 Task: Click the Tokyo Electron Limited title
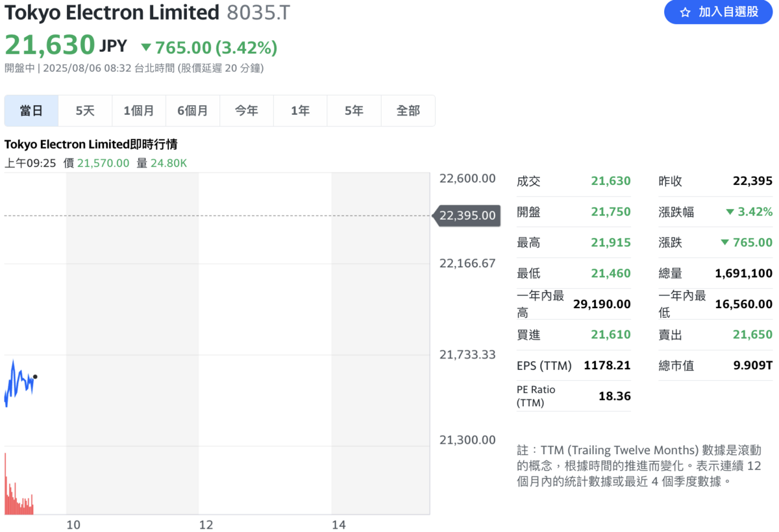[112, 12]
